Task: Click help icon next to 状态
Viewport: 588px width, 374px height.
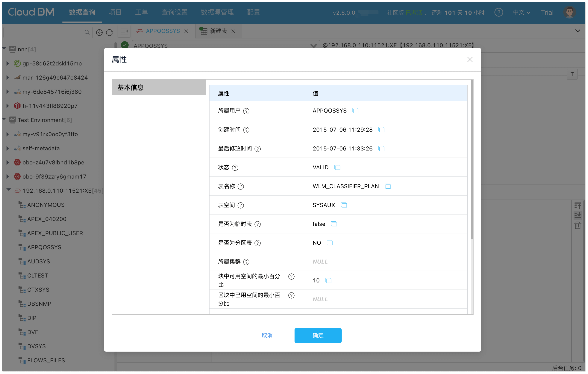Action: (235, 168)
